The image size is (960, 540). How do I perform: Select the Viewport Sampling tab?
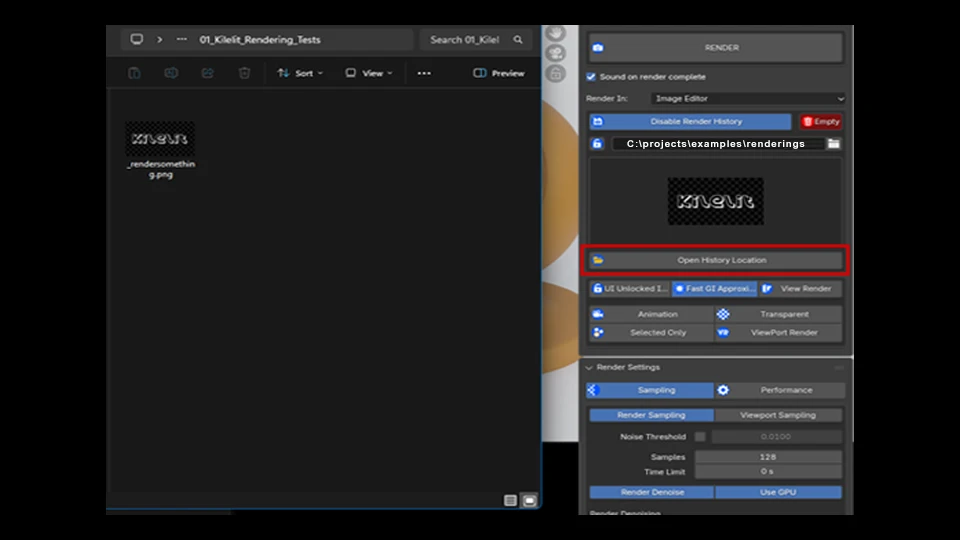tap(778, 415)
